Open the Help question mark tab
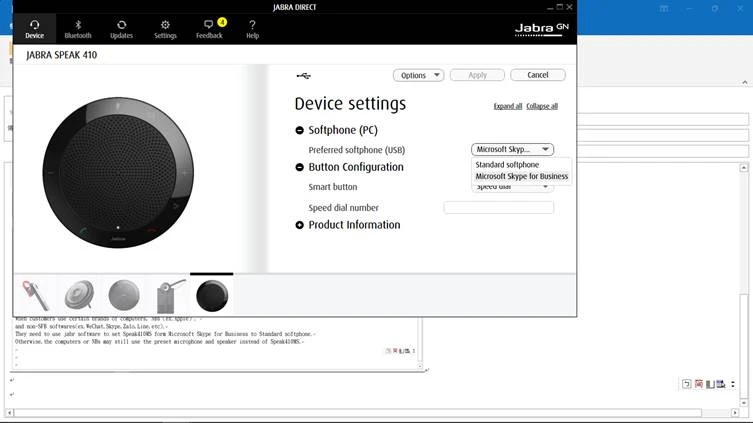This screenshot has width=753, height=423. pos(252,28)
